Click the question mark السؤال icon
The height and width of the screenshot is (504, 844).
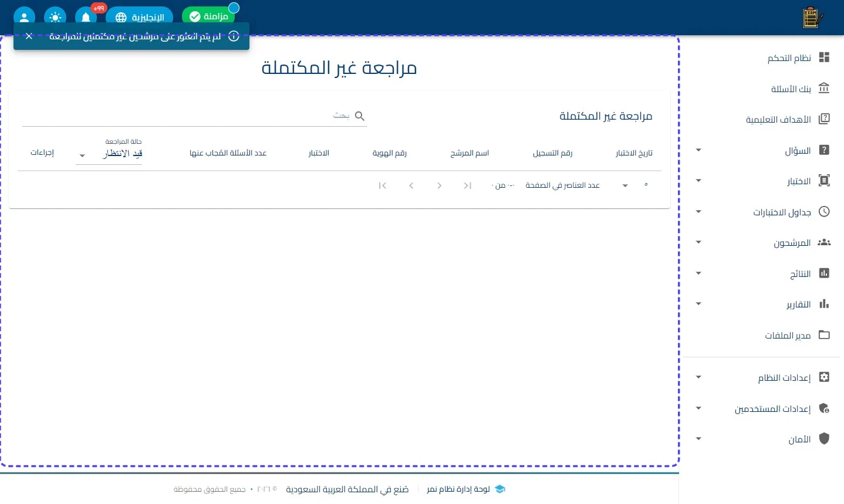click(x=824, y=150)
